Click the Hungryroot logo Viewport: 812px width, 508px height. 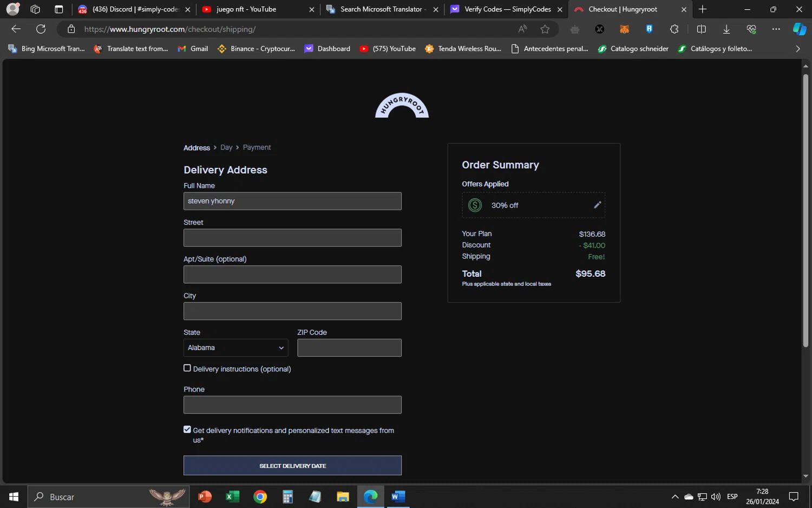pos(402,106)
